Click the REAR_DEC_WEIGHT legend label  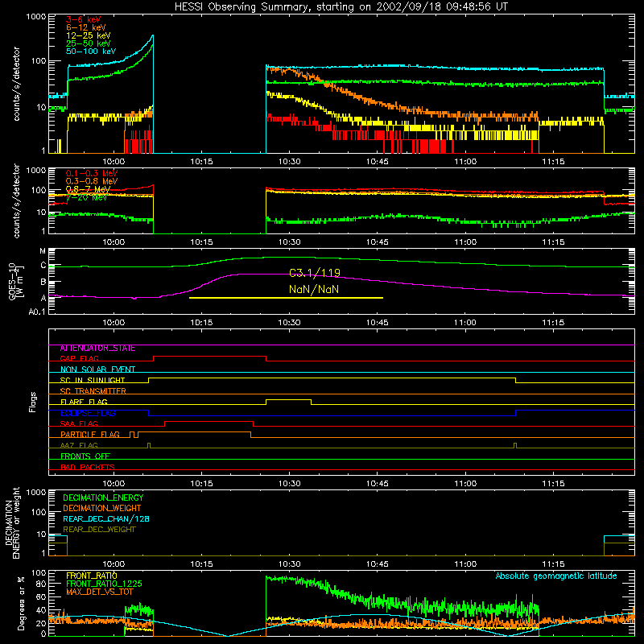tap(99, 530)
